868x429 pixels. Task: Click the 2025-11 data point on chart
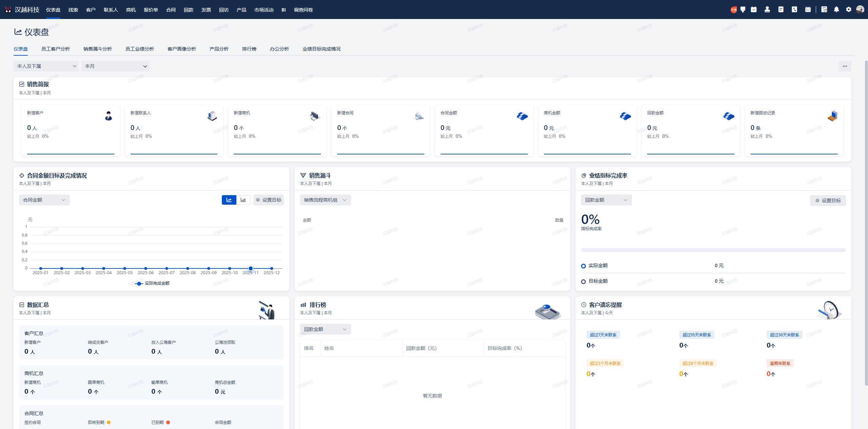(x=251, y=268)
